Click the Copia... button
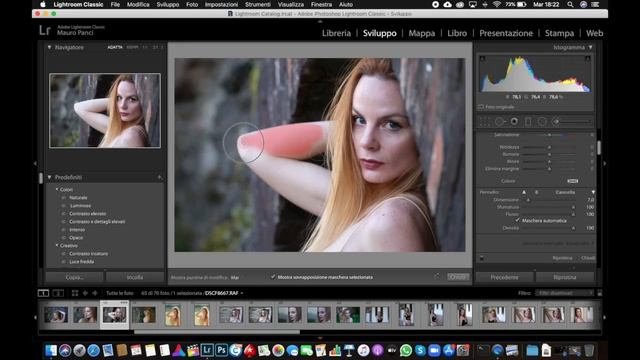This screenshot has width=640, height=360. click(74, 277)
